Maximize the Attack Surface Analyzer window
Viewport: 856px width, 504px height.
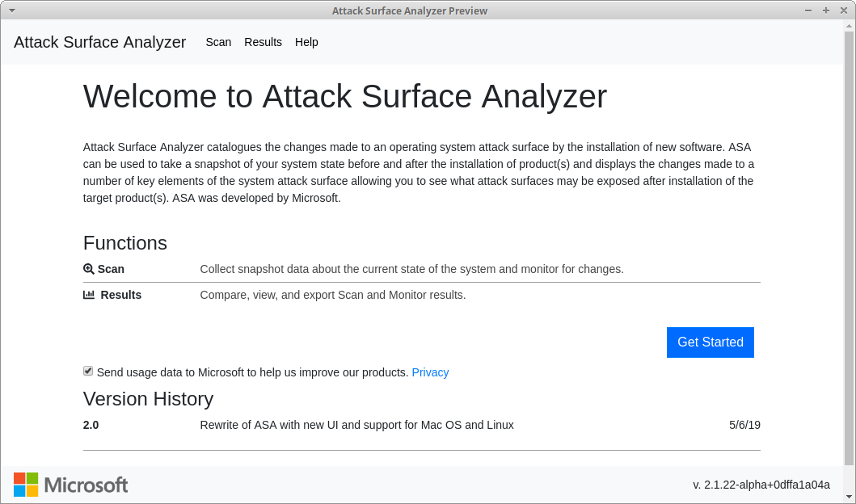tap(826, 10)
